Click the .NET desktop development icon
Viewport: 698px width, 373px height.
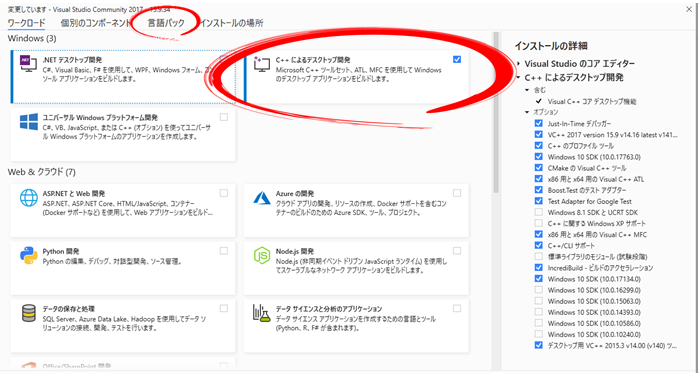29,65
